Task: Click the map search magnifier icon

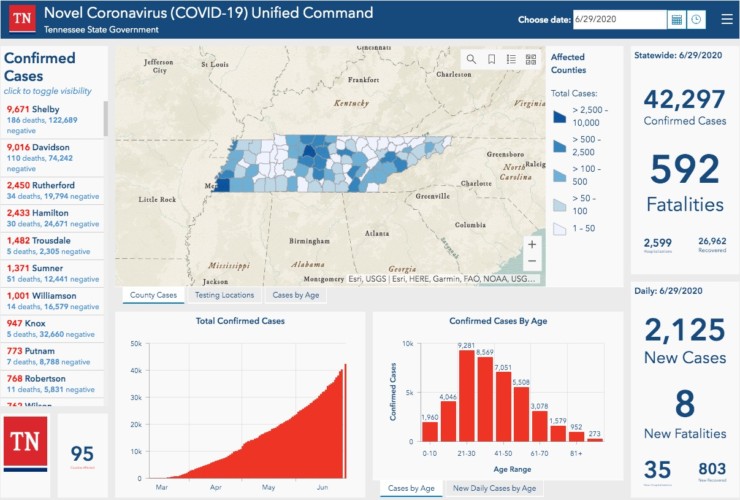Action: (471, 59)
